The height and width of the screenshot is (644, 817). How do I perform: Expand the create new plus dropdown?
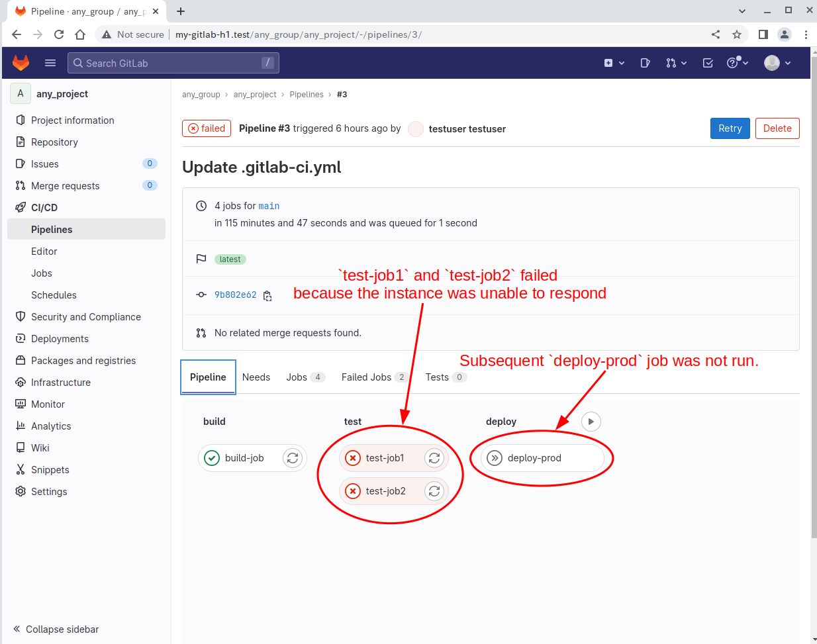(x=614, y=63)
